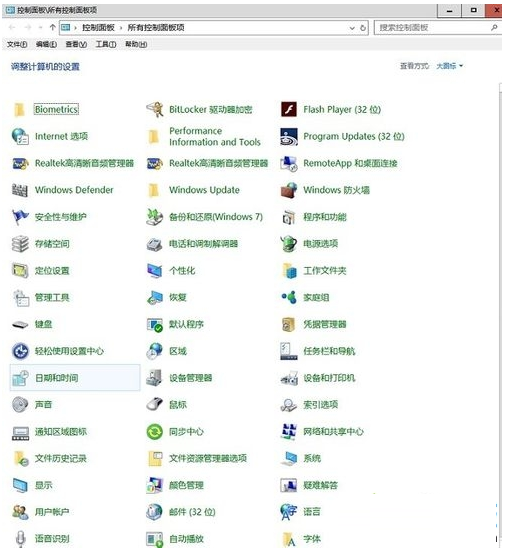
Task: Navigate back with the back arrow
Action: pos(12,28)
